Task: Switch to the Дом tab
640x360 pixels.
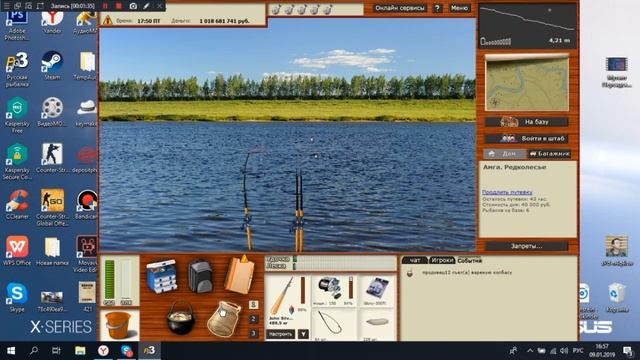Action: [504, 154]
